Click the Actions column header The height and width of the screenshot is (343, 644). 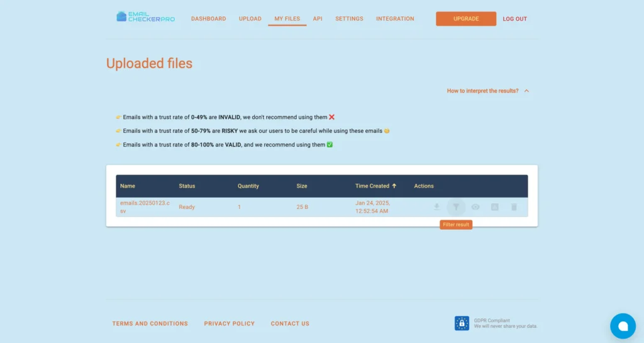click(423, 186)
